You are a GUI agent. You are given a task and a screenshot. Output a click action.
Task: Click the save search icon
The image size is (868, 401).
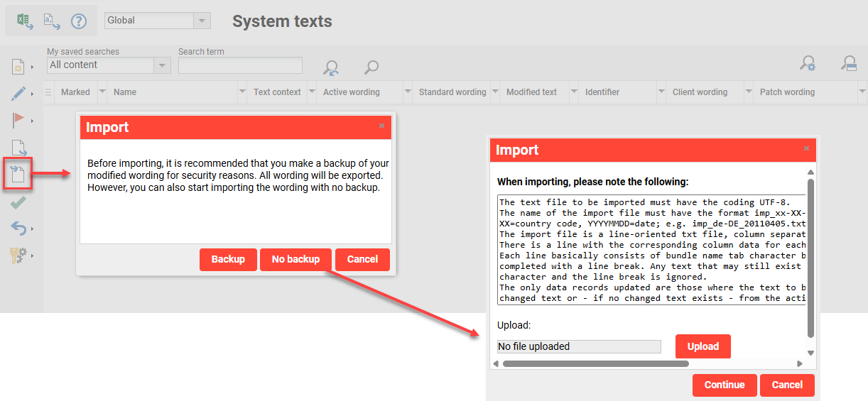point(848,63)
